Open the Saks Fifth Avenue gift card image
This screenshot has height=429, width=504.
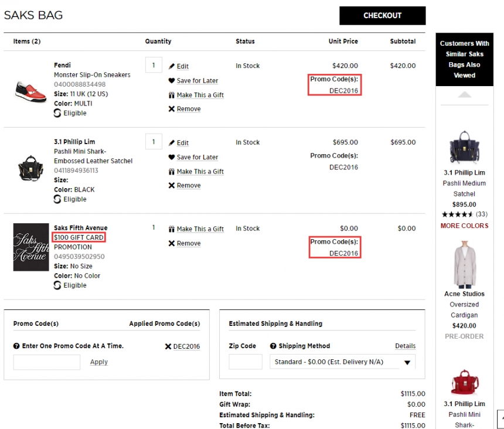(31, 247)
